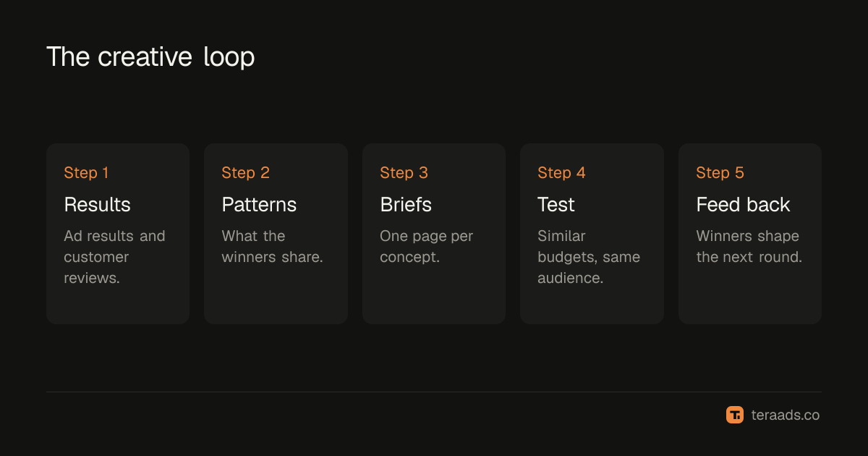Select the "Step 4" label

pos(562,173)
